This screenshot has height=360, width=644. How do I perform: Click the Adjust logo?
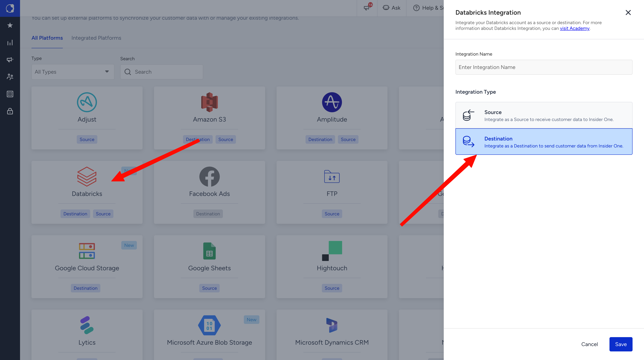point(87,102)
